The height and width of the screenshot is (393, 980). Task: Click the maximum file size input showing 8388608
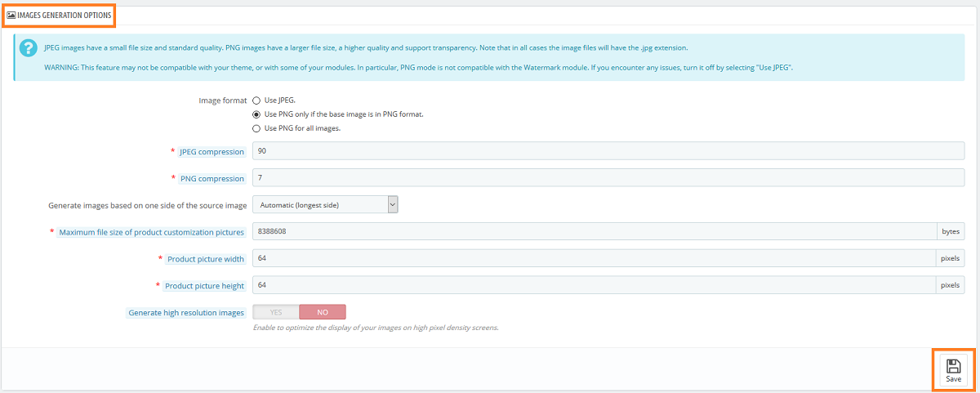(x=595, y=231)
